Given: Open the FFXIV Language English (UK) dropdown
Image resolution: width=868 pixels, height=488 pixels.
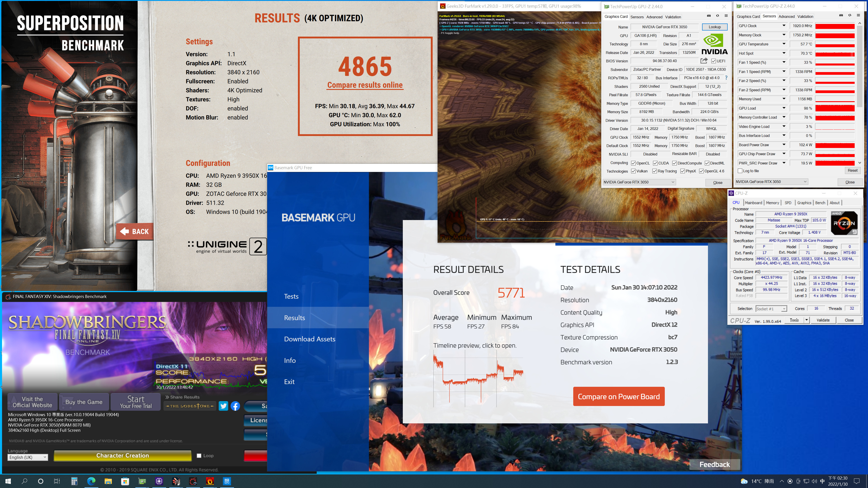Looking at the screenshot, I should tap(28, 457).
